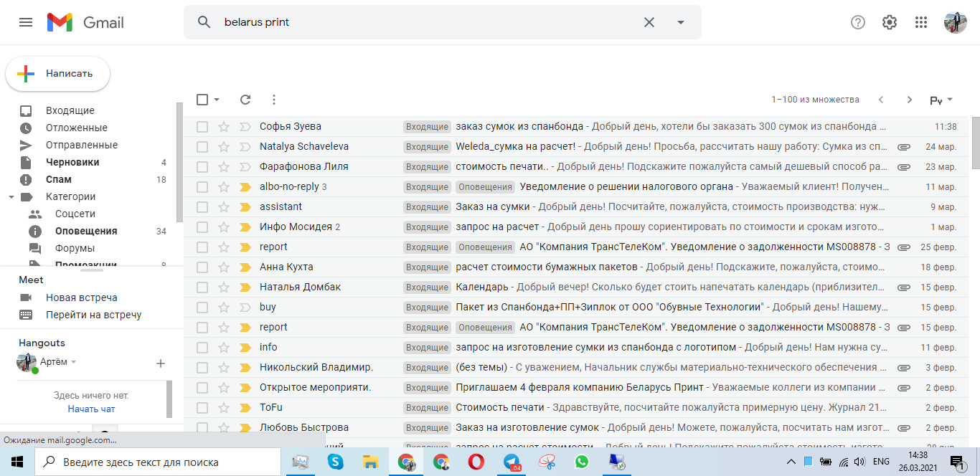Open WhatsApp from the taskbar

tap(581, 462)
